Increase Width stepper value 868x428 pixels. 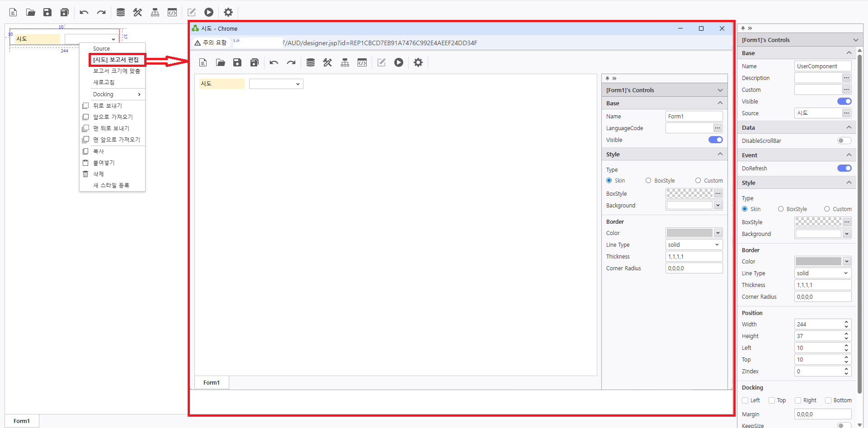(846, 322)
